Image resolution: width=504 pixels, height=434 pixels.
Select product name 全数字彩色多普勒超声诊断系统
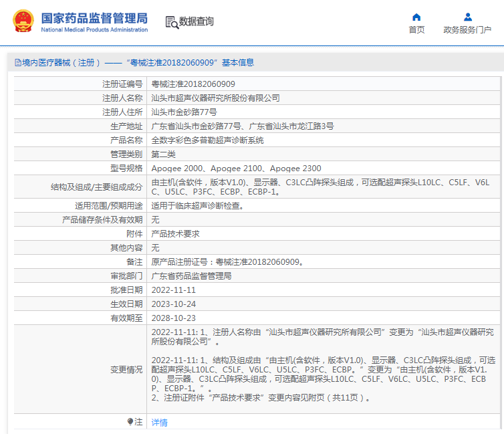point(207,140)
